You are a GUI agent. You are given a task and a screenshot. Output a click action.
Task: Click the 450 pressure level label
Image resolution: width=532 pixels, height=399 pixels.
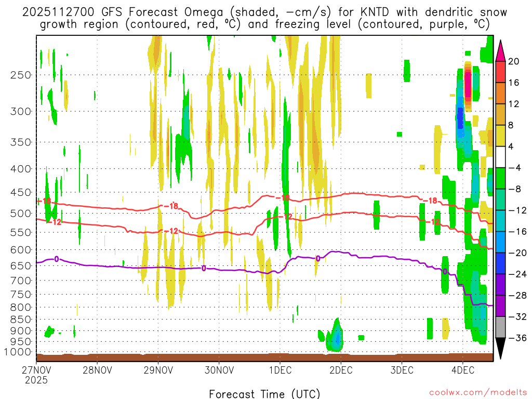[21, 192]
